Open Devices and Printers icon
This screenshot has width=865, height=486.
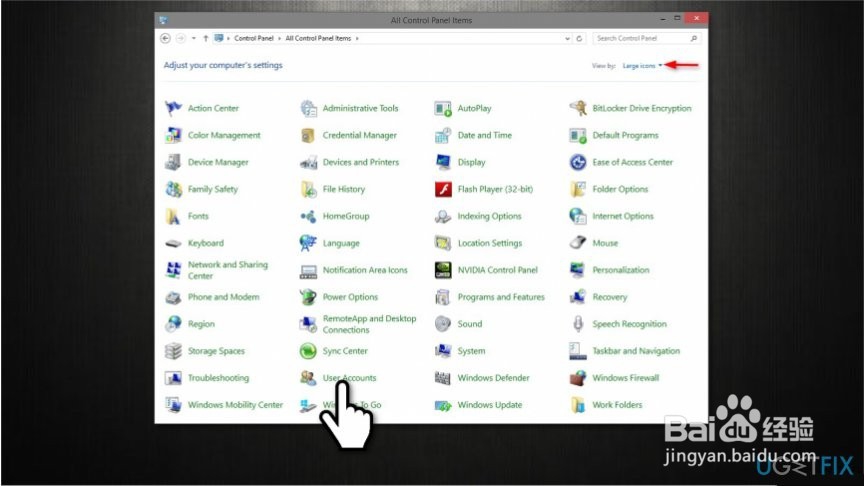308,162
